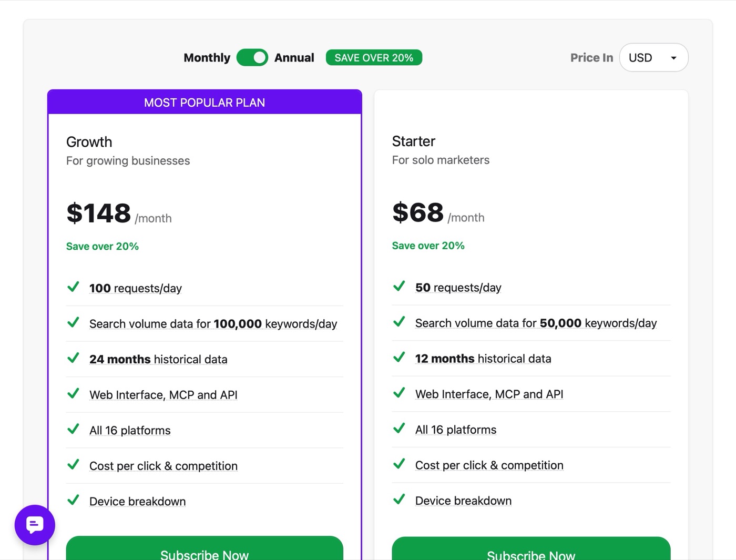Viewport: 736px width, 560px height.
Task: Click the Starter plan title
Action: [414, 141]
